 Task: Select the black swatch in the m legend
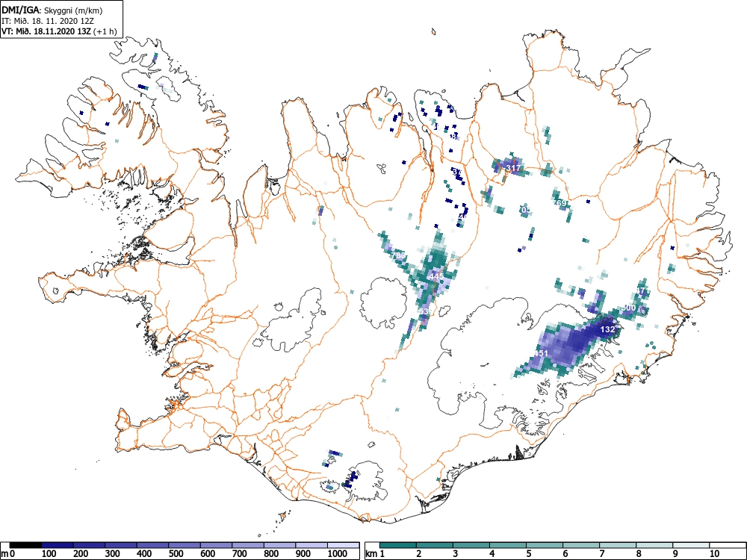click(x=25, y=545)
